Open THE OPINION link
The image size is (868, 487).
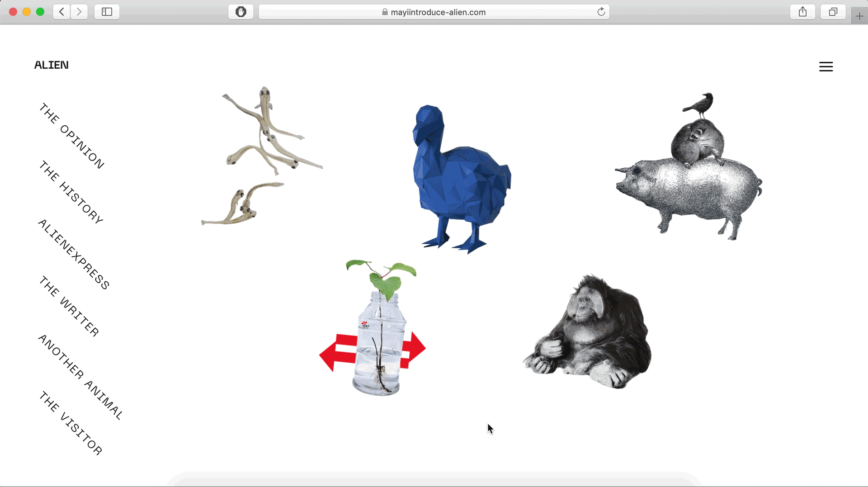pyautogui.click(x=72, y=136)
